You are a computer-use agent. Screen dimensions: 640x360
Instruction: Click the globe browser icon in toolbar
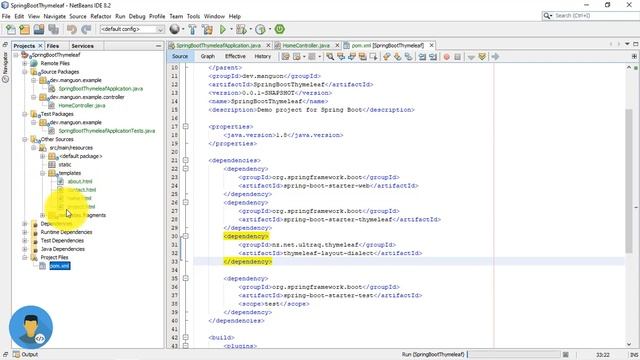175,29
